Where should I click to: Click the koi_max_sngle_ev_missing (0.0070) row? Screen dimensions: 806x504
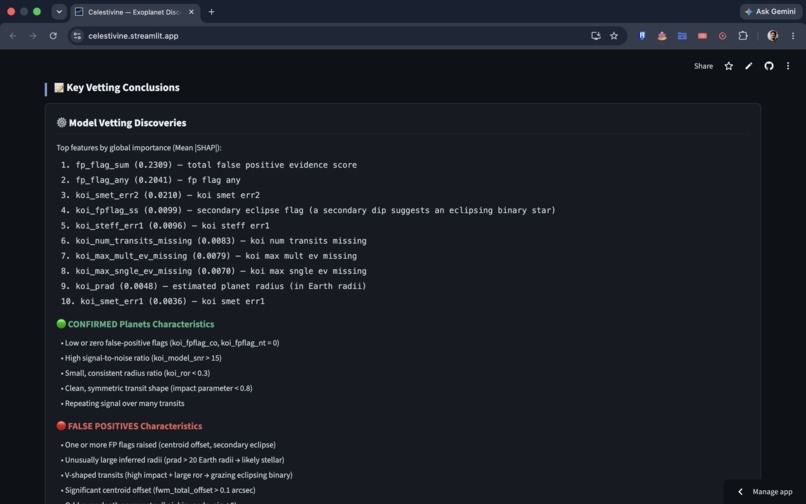[x=213, y=271]
